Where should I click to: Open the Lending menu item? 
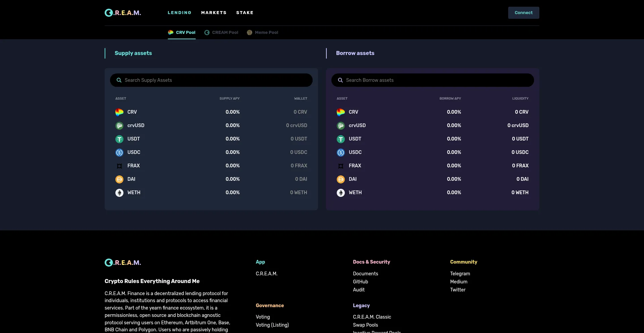point(179,13)
